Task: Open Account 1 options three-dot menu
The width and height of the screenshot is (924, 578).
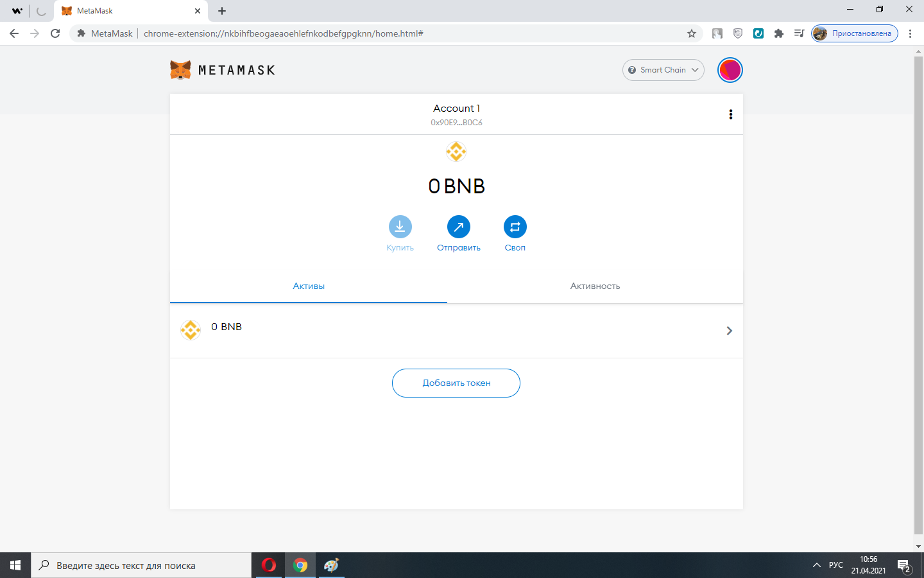Action: tap(730, 114)
